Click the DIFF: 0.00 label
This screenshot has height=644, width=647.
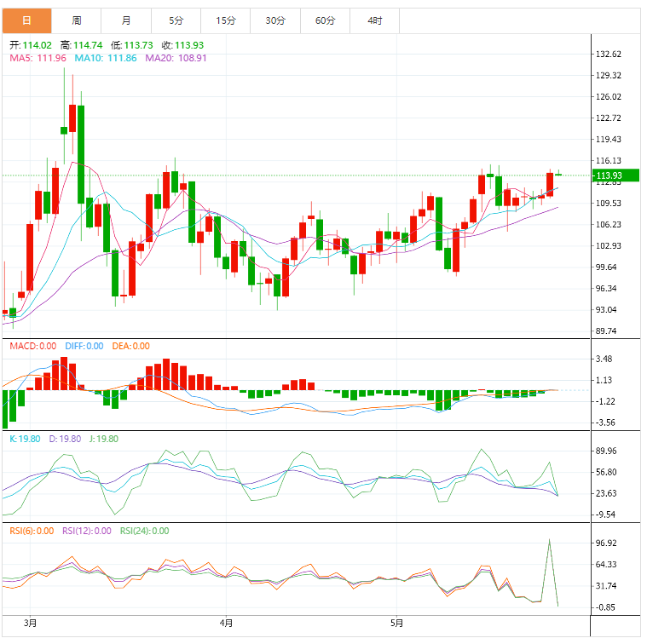click(x=84, y=347)
